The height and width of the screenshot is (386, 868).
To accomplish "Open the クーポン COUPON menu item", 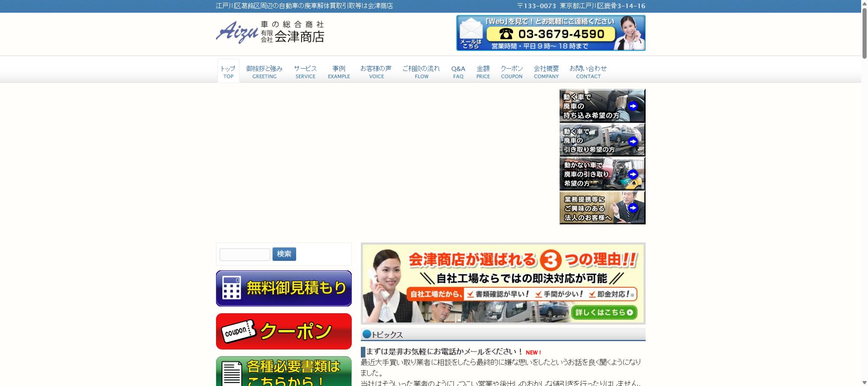I will click(x=512, y=71).
